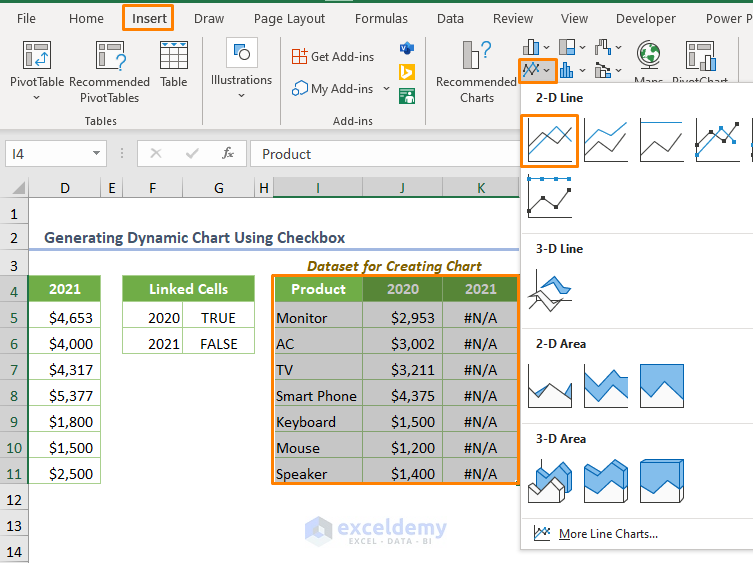Select the Stacked Line chart type
753x563 pixels.
[x=606, y=141]
